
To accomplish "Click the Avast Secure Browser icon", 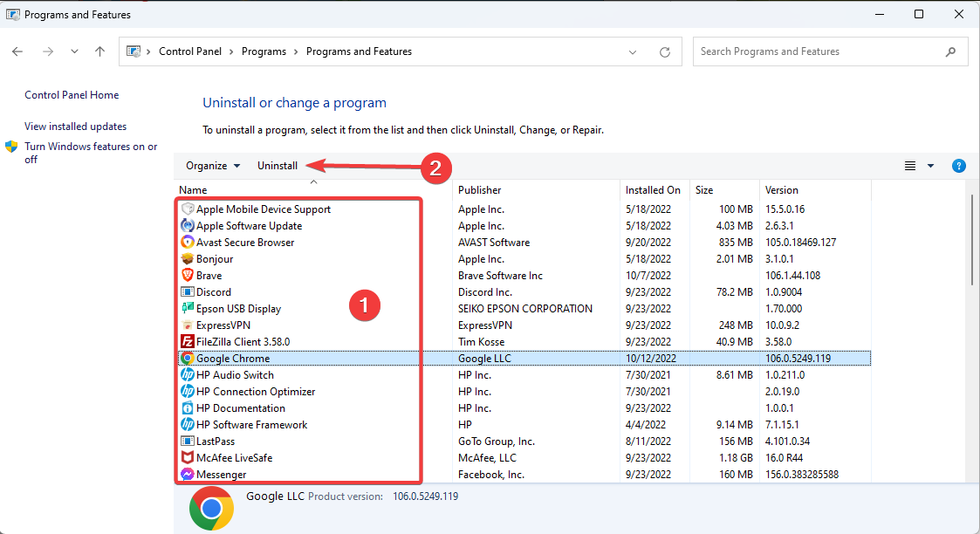I will [x=188, y=243].
